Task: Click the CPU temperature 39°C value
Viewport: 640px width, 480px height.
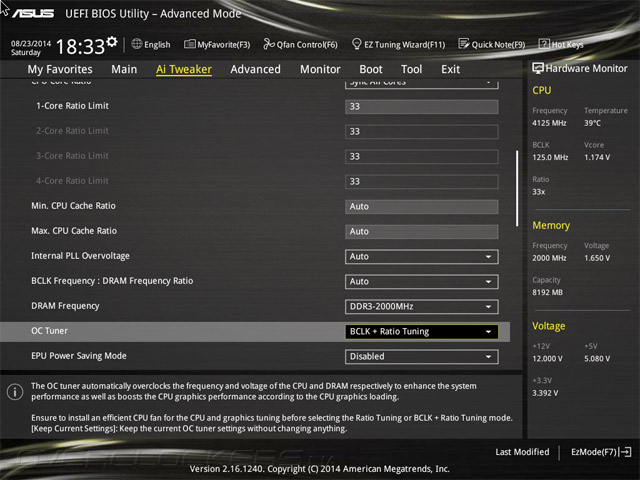Action: [x=592, y=123]
